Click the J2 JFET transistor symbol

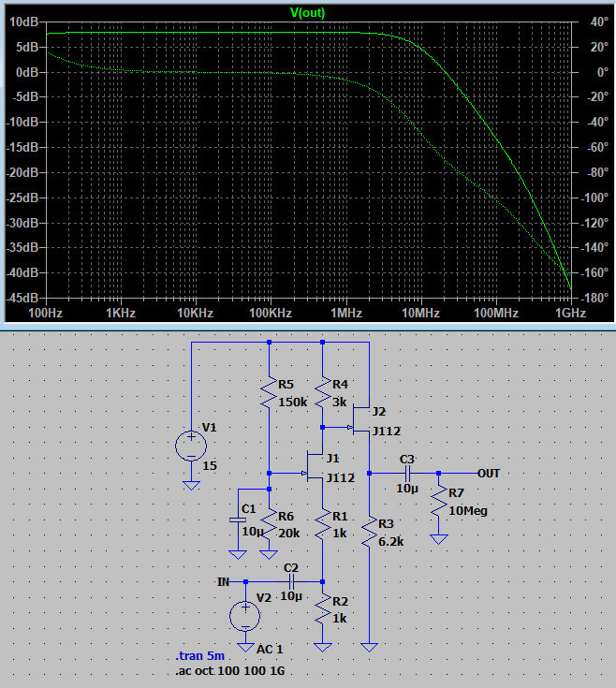coord(363,421)
